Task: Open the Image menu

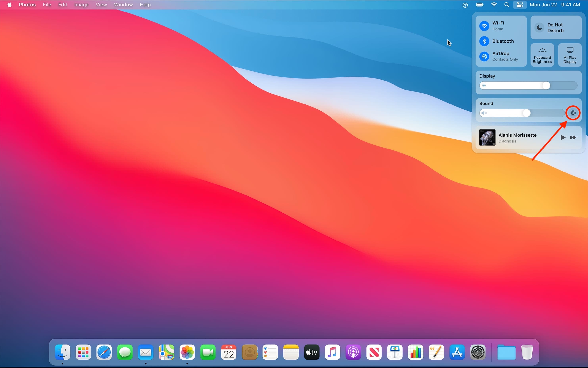Action: point(81,5)
